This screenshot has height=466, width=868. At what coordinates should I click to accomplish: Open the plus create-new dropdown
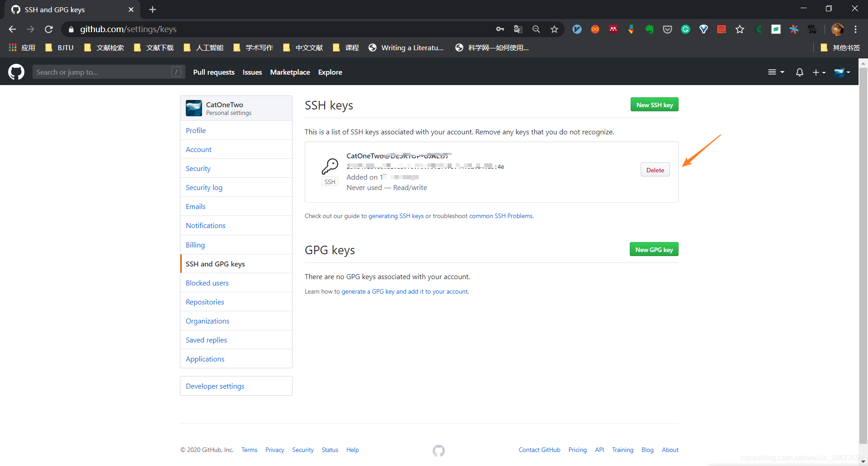tap(819, 72)
